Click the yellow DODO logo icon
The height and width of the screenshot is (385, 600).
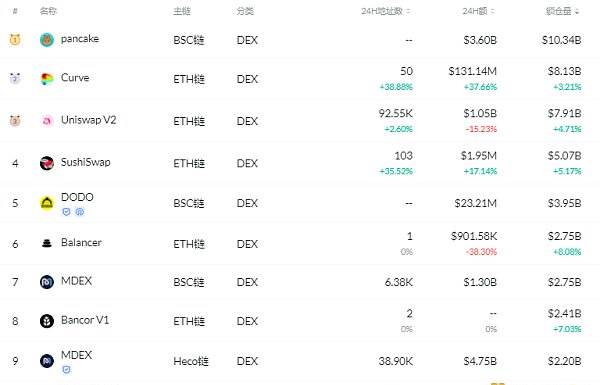pyautogui.click(x=47, y=203)
